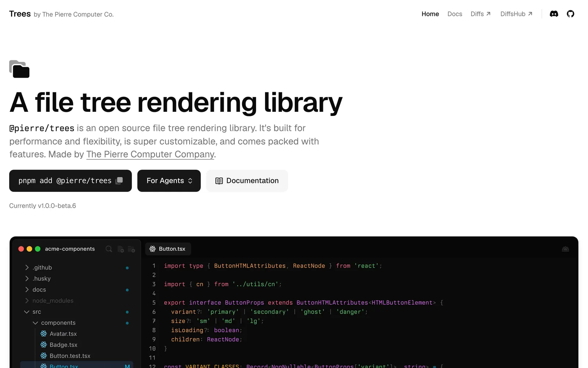Copy the pnpm install command via copy icon
The width and height of the screenshot is (588, 368).
pos(119,181)
